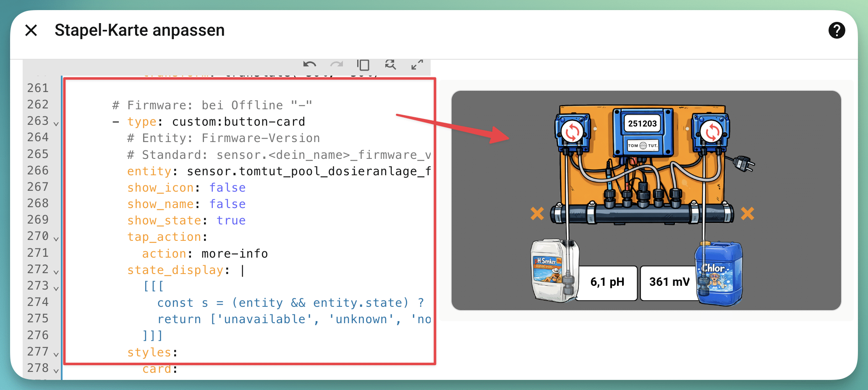Close the Stapel-Karte anpassen dialog
Screen dimensions: 868x390
(31, 30)
